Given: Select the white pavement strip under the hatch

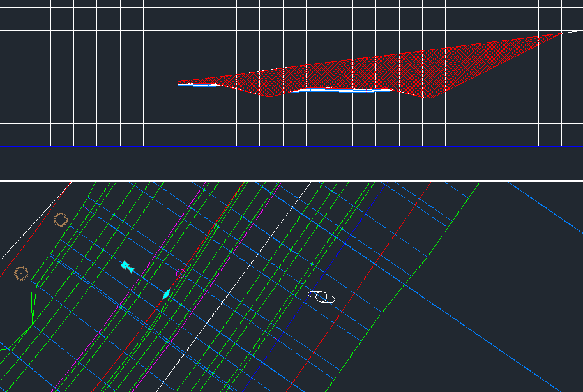Looking at the screenshot, I should (342, 90).
